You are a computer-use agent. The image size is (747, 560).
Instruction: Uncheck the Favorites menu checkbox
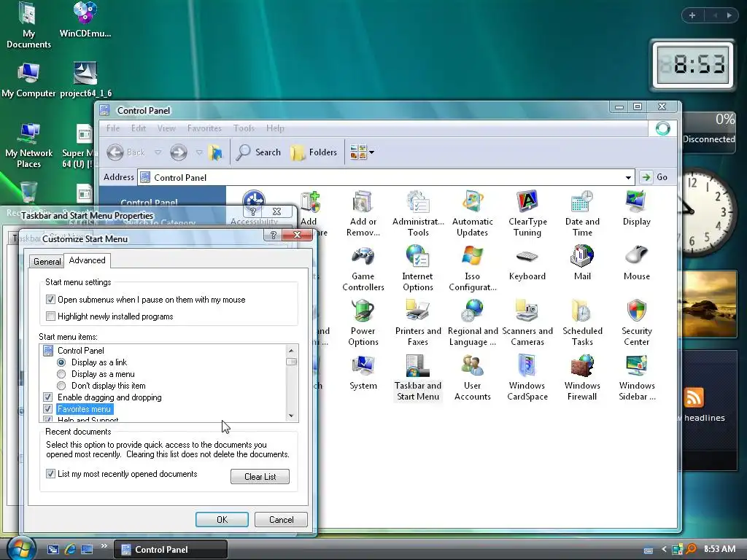pos(47,409)
